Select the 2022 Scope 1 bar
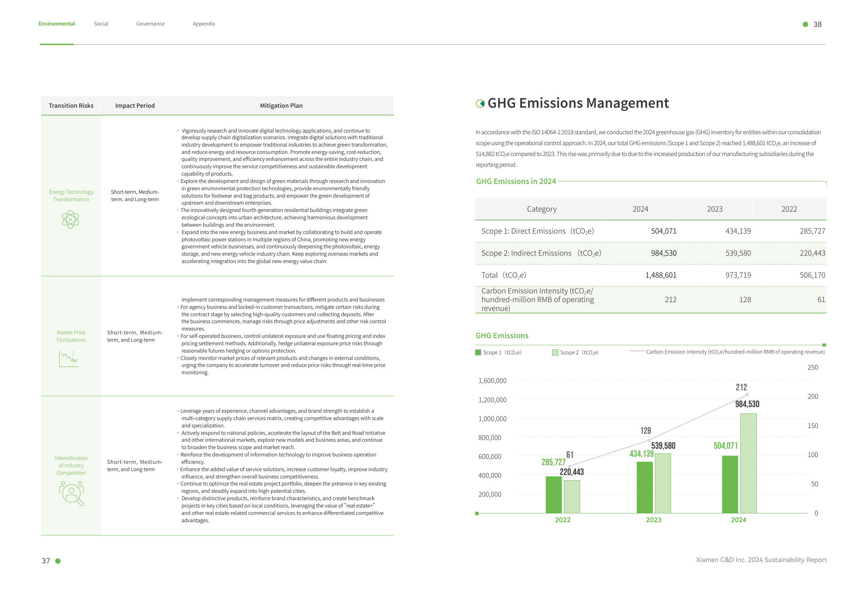This screenshot has width=868, height=589. [553, 495]
